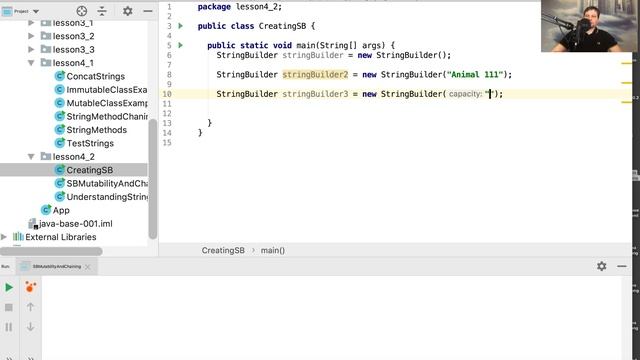Viewport: 640px width, 360px height.
Task: Expand the lesson3_1 folder
Action: tap(31, 23)
